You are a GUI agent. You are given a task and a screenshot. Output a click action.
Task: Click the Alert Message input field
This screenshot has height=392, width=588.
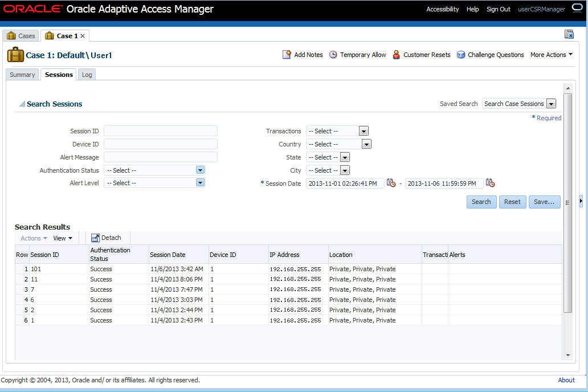pyautogui.click(x=161, y=157)
